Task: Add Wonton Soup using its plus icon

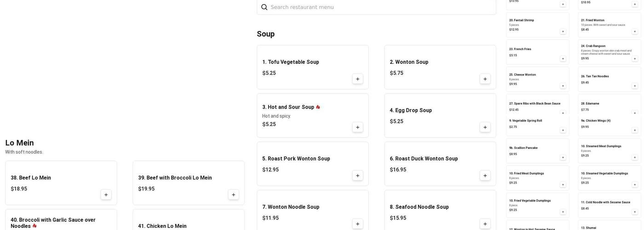Action: coord(485,79)
